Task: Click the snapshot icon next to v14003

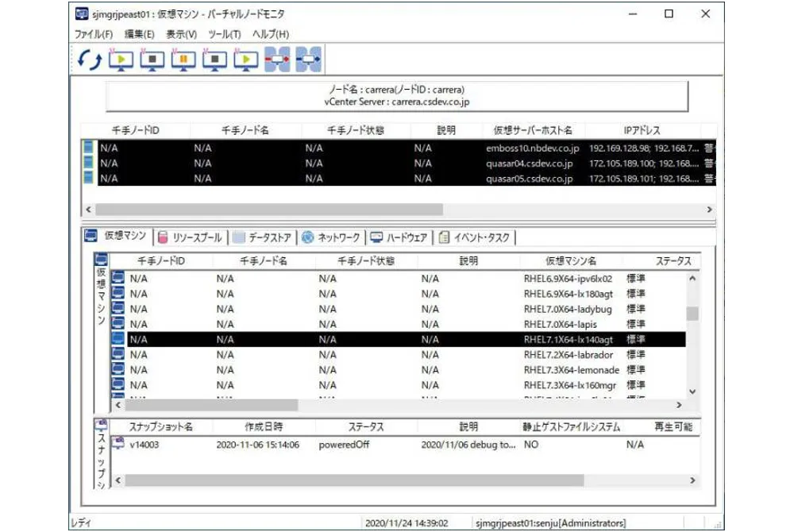Action: click(x=118, y=443)
